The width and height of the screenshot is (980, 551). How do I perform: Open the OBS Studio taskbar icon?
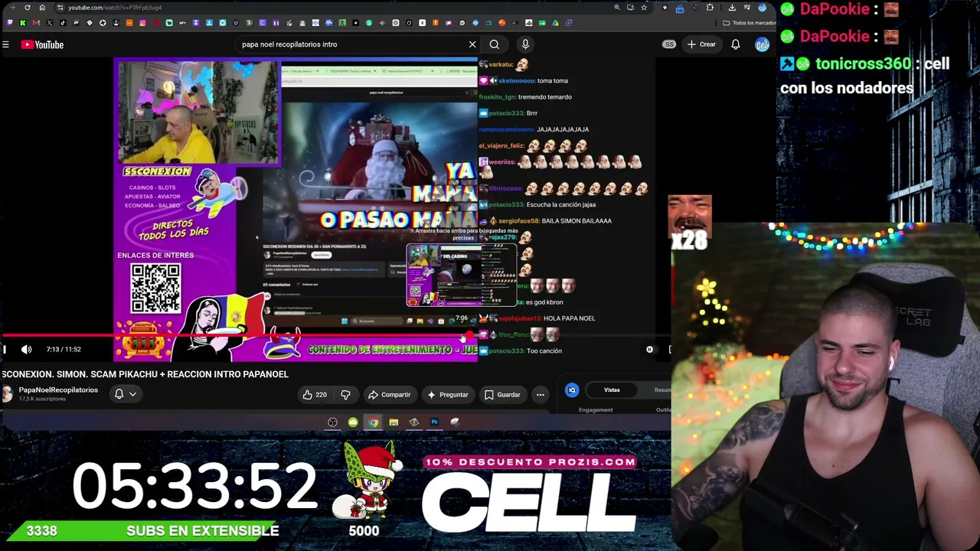[332, 422]
